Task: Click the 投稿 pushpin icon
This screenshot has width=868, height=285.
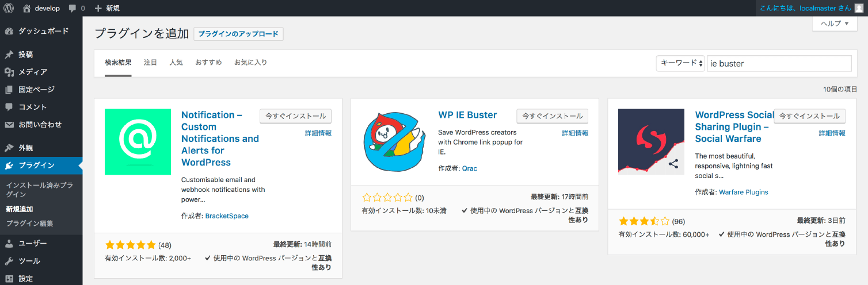Action: [x=9, y=55]
